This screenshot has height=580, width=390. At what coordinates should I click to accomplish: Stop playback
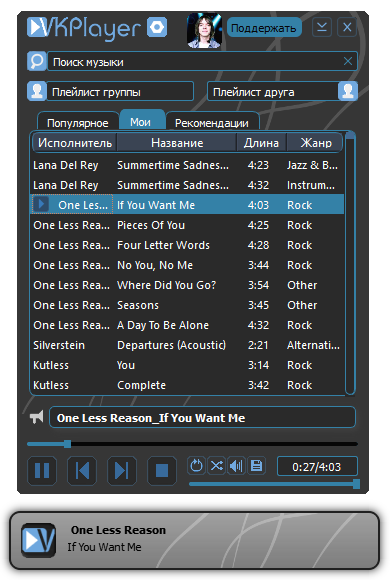tap(162, 471)
